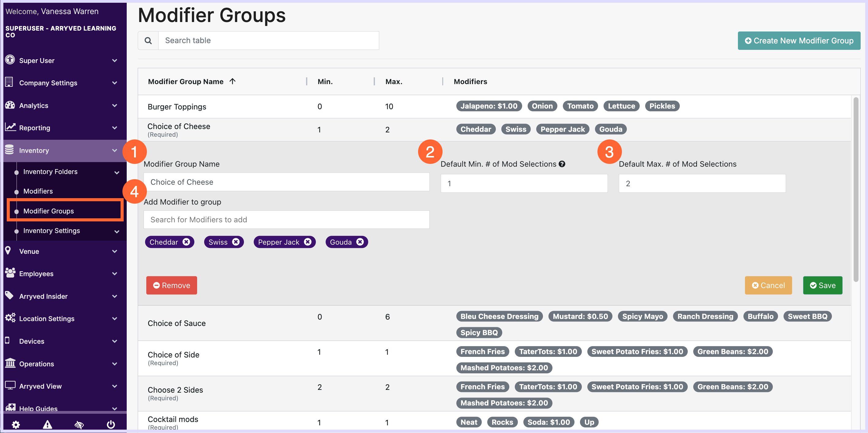Click the settings gear in the sidebar footer

pyautogui.click(x=16, y=424)
